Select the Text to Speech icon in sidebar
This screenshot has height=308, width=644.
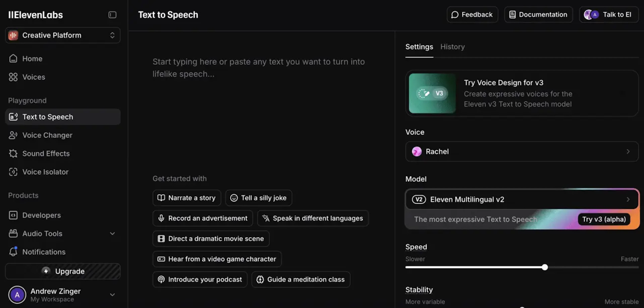click(13, 117)
